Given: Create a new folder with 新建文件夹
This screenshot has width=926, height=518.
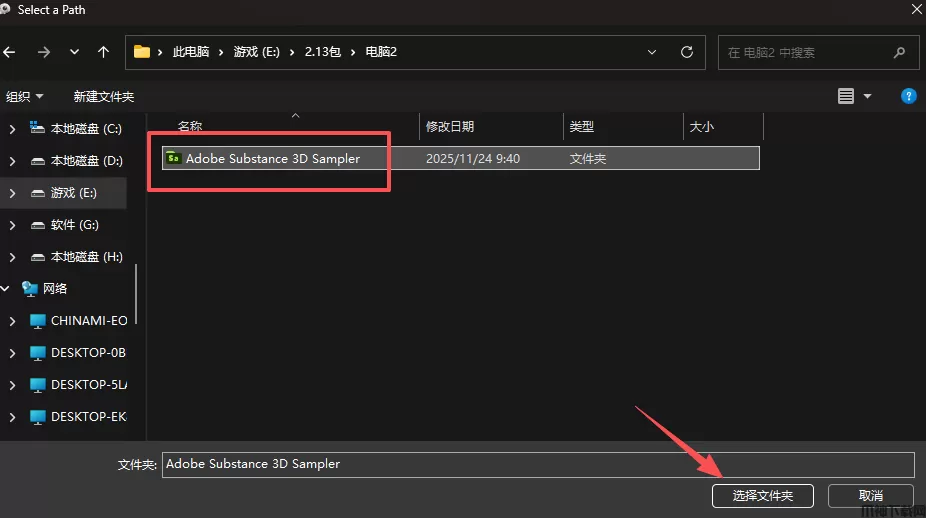Looking at the screenshot, I should [x=104, y=96].
